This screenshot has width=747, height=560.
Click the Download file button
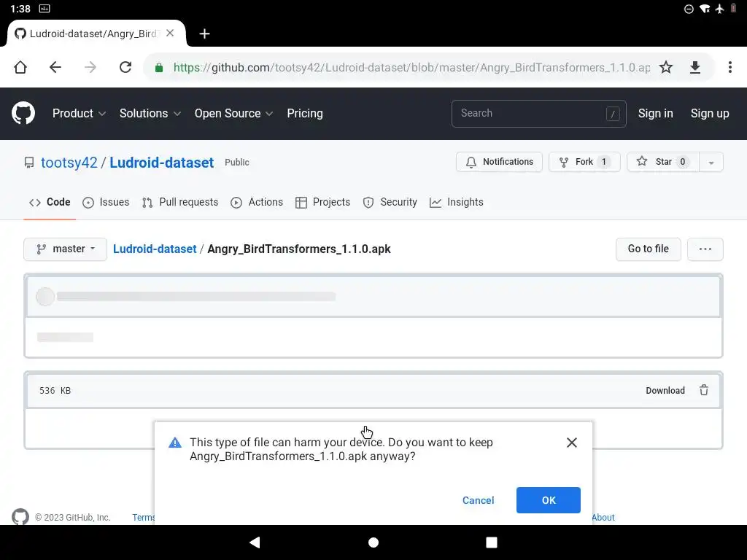(x=665, y=391)
